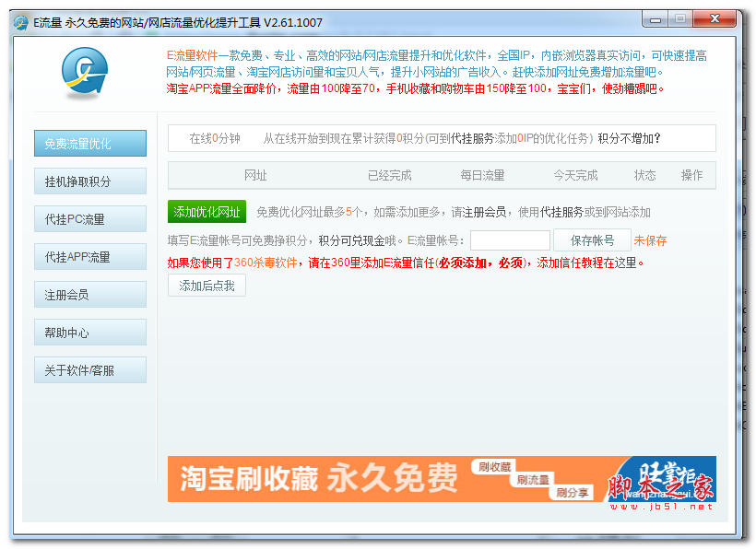Image resolution: width=756 pixels, height=549 pixels.
Task: Click the 刷流量 tag in banner
Action: click(x=533, y=480)
